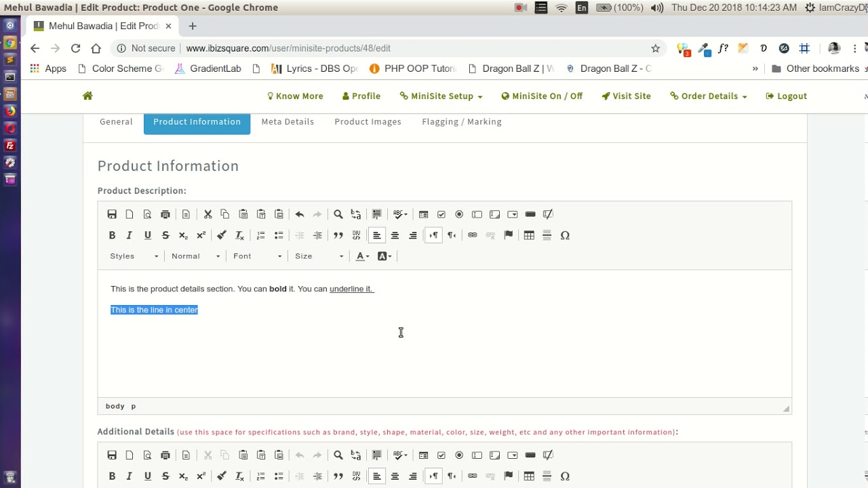Open Templates in Product Description editor
868x488 pixels.
pyautogui.click(x=186, y=214)
